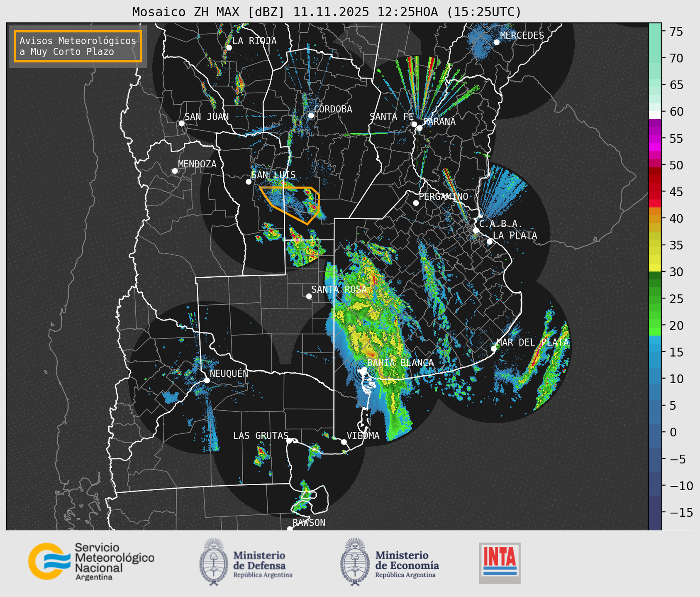Click the SAN JUAN city label
700x597 pixels.
(207, 117)
